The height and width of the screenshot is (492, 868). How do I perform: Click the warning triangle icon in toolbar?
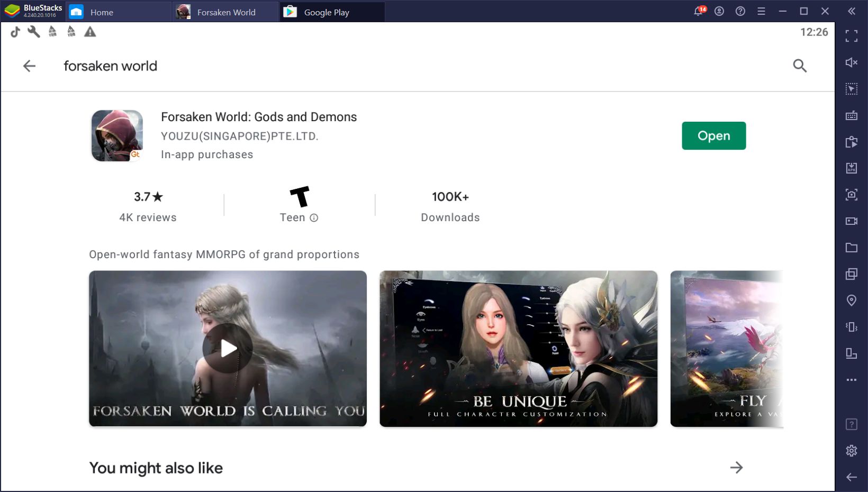tap(90, 32)
